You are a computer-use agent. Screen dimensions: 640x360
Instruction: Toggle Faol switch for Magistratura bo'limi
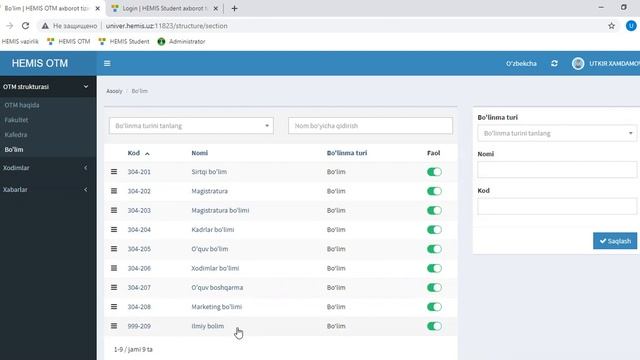434,210
